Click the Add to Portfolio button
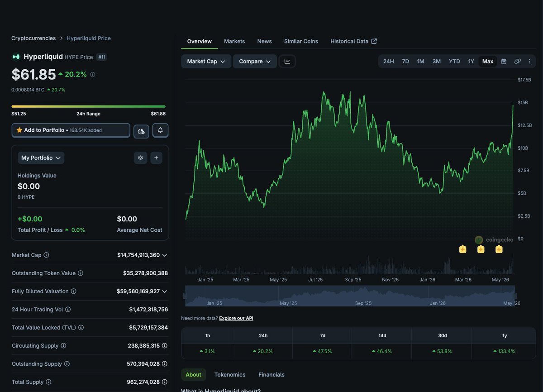 point(71,130)
